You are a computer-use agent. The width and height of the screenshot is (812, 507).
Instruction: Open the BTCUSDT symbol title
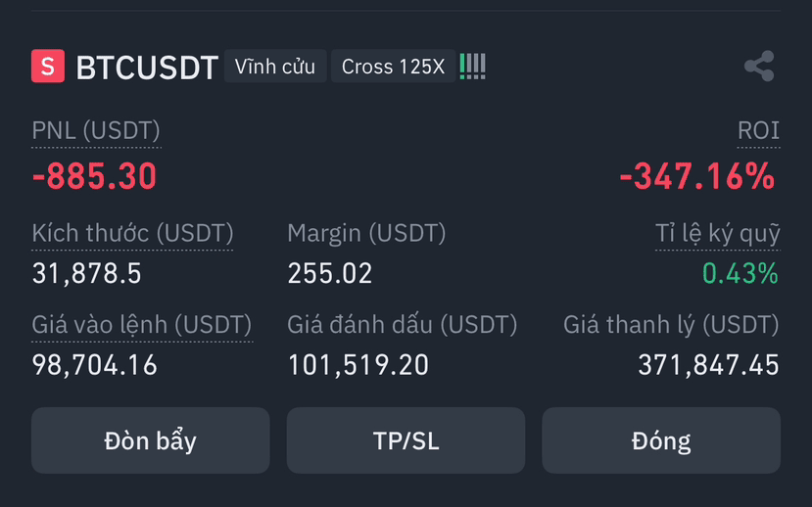[x=147, y=68]
